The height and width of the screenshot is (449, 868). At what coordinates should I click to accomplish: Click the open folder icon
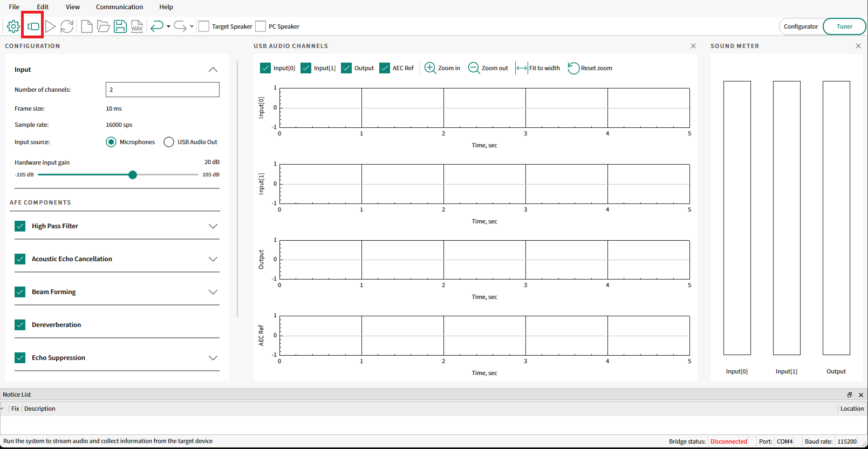coord(104,26)
